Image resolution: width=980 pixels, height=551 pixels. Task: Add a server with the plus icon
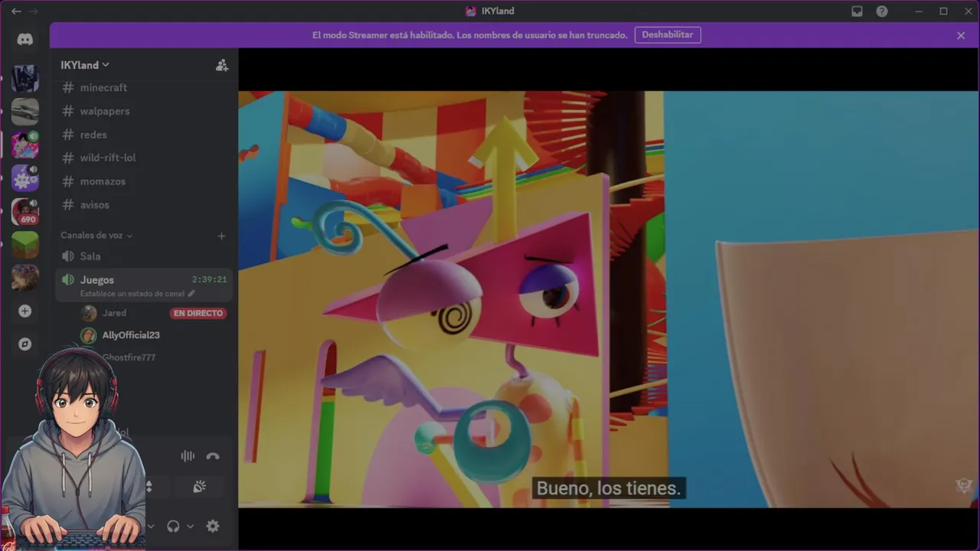[25, 311]
